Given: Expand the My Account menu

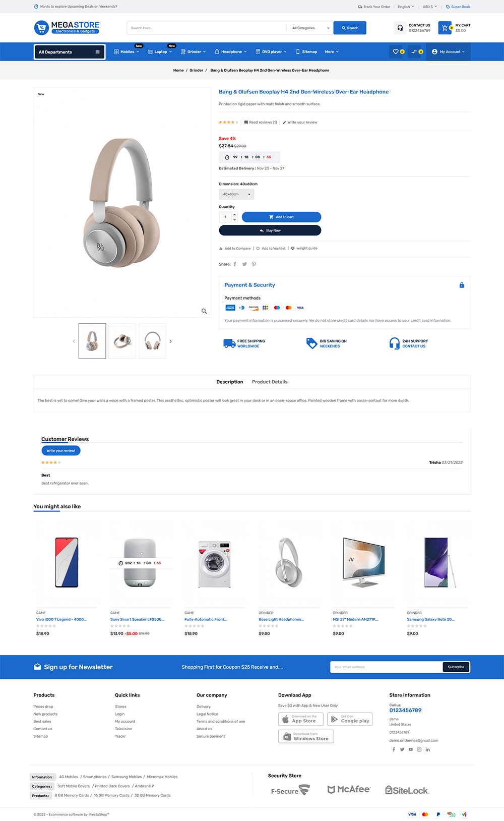Looking at the screenshot, I should pos(448,51).
